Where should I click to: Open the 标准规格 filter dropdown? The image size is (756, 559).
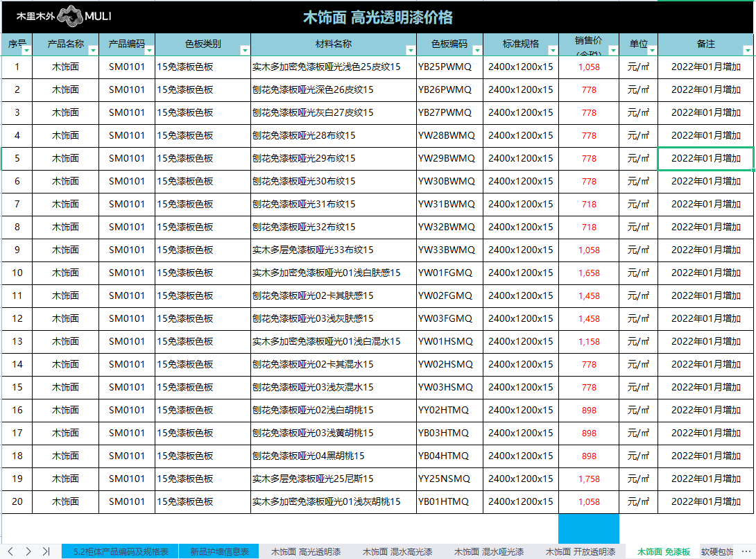pyautogui.click(x=553, y=50)
